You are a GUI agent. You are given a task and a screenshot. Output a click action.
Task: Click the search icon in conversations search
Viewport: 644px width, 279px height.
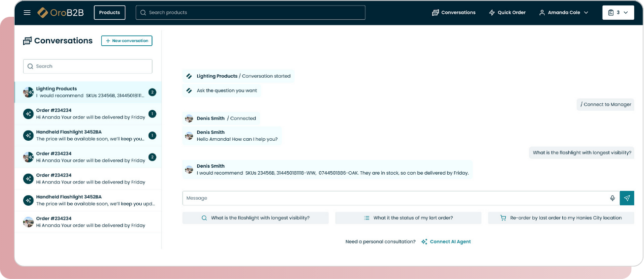tap(31, 66)
